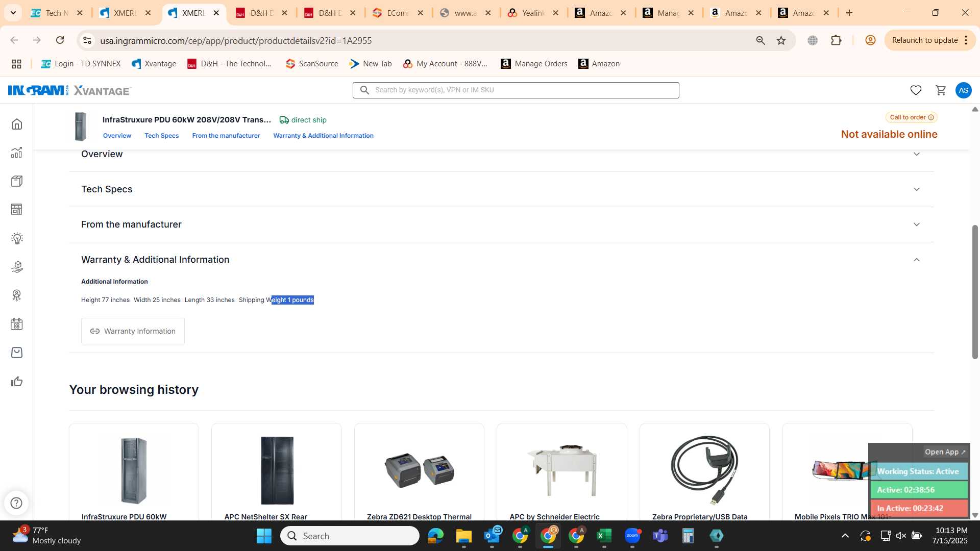
Task: Click the page vertical scrollbar thumb
Action: 975,292
